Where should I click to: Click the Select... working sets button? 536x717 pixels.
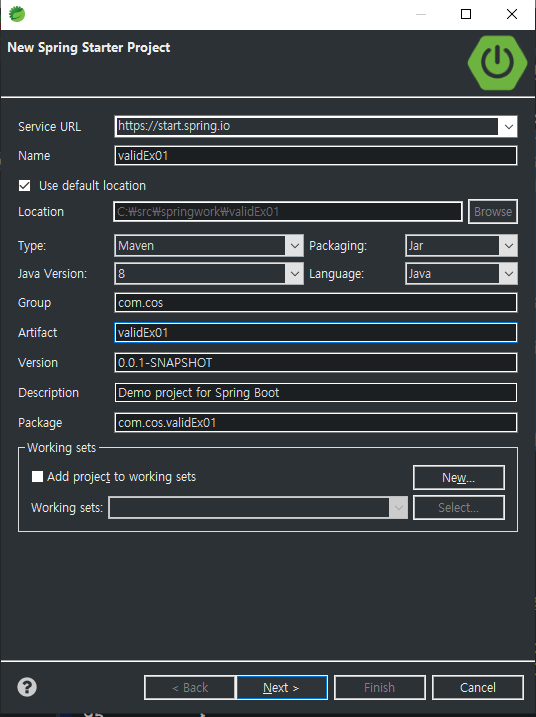click(x=459, y=508)
